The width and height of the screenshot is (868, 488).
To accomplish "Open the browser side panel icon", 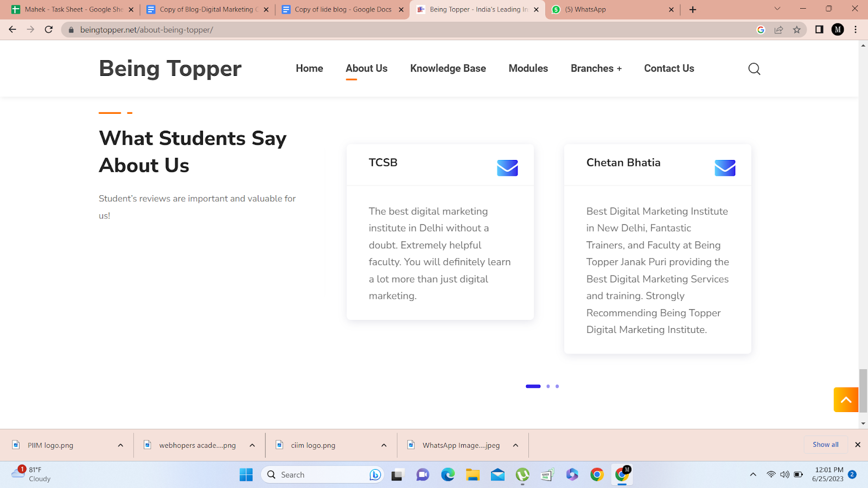I will (x=820, y=30).
